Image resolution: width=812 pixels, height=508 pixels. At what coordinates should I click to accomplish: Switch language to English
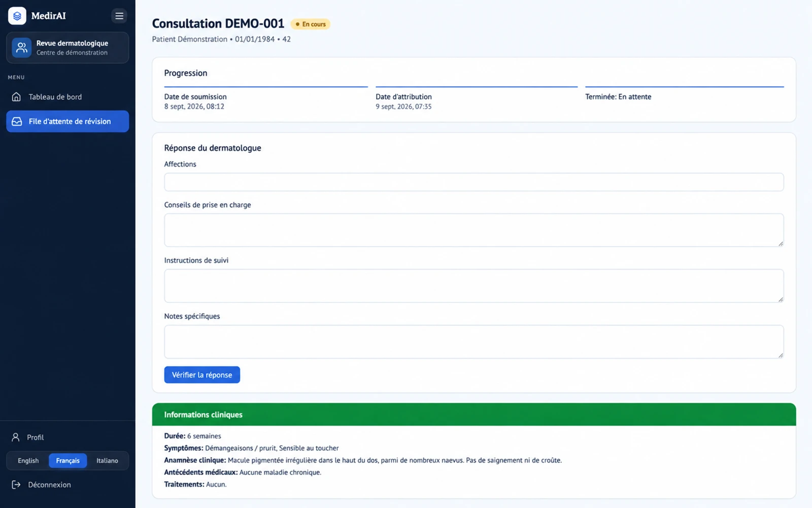click(x=28, y=461)
